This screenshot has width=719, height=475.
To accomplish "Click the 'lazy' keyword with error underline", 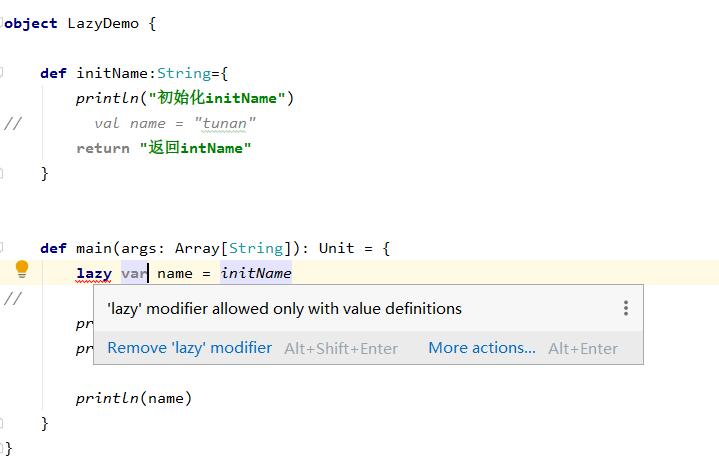I will 94,273.
